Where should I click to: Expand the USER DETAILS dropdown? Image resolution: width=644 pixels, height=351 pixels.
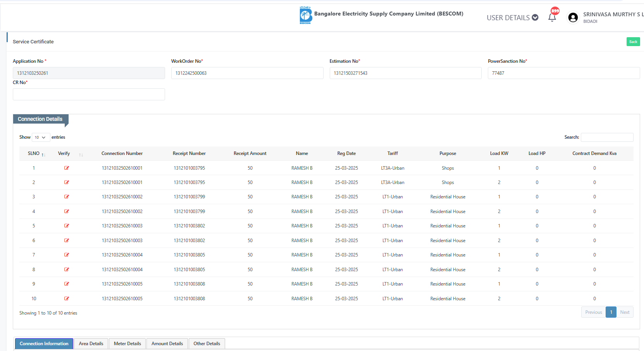point(512,18)
